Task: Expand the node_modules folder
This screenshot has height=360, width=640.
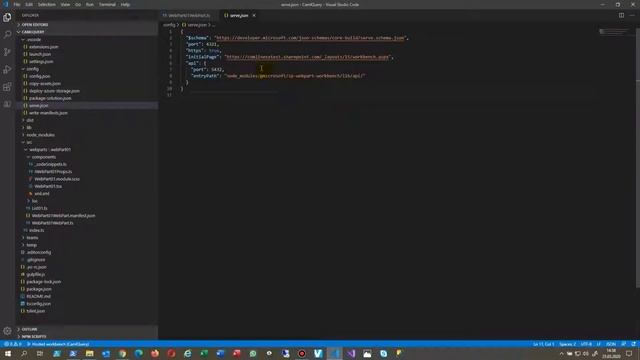Action: coord(87,135)
